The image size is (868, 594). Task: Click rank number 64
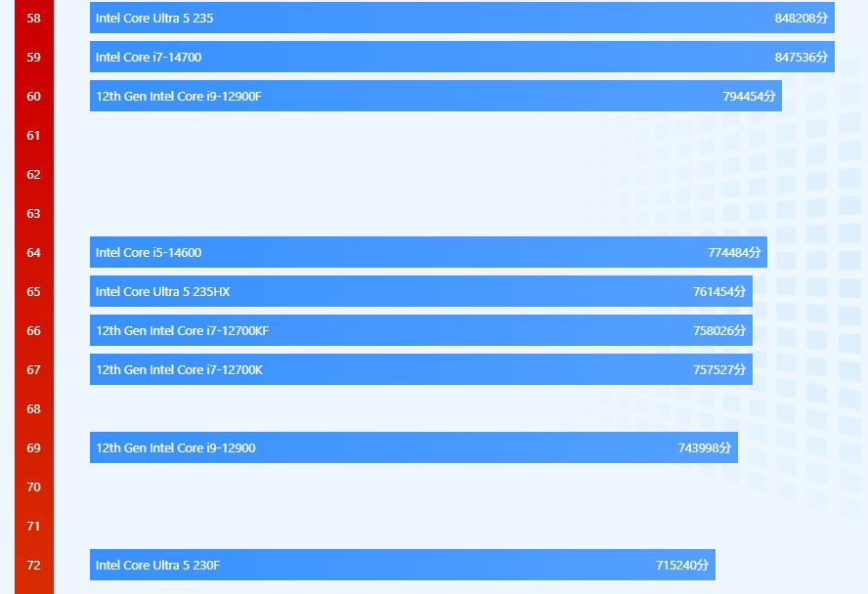click(34, 253)
